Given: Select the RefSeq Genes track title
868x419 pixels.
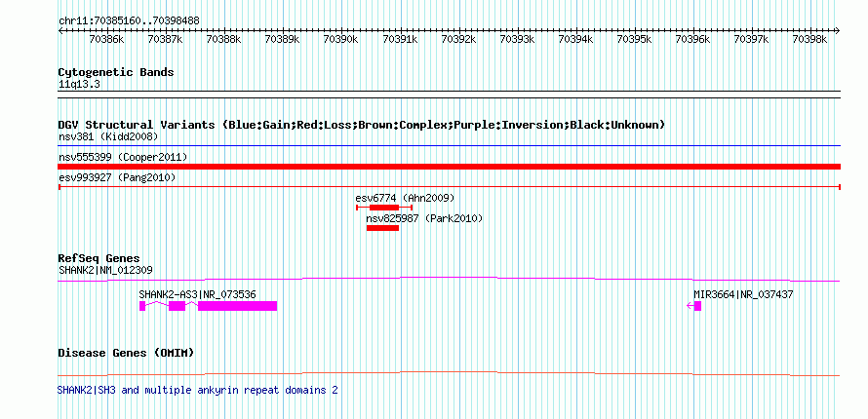Looking at the screenshot, I should coord(99,258).
